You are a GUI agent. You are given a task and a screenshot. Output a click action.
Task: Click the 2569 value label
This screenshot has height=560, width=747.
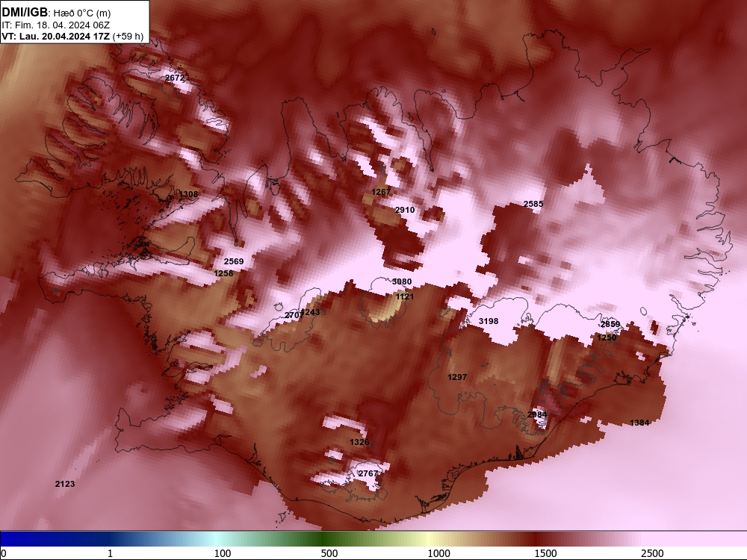(x=233, y=261)
